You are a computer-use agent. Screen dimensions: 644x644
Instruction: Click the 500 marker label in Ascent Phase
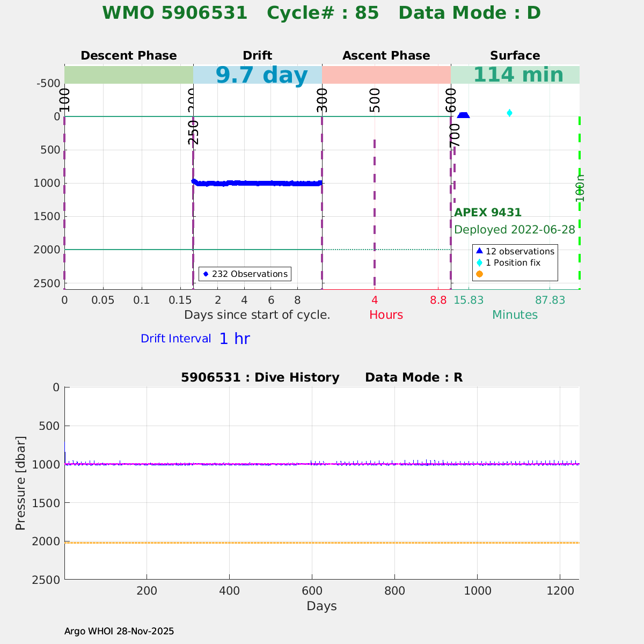[x=375, y=100]
